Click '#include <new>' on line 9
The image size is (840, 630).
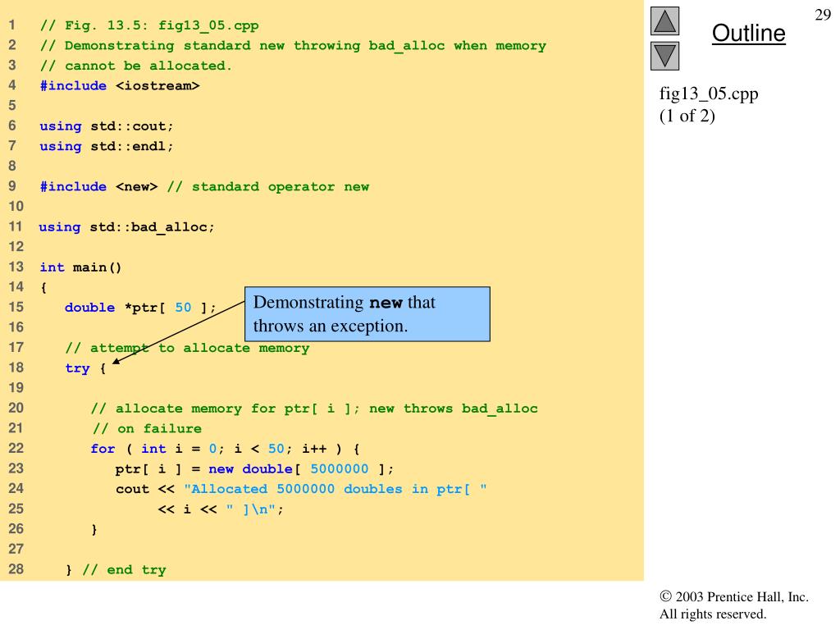point(98,186)
